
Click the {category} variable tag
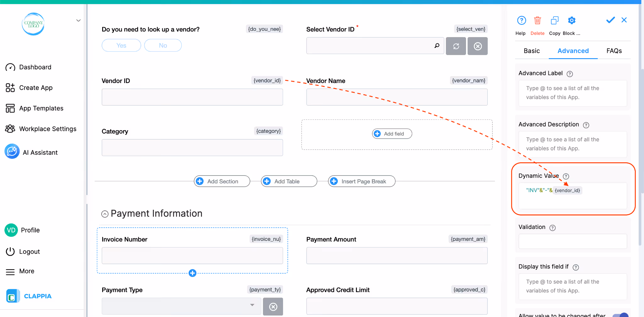click(268, 131)
